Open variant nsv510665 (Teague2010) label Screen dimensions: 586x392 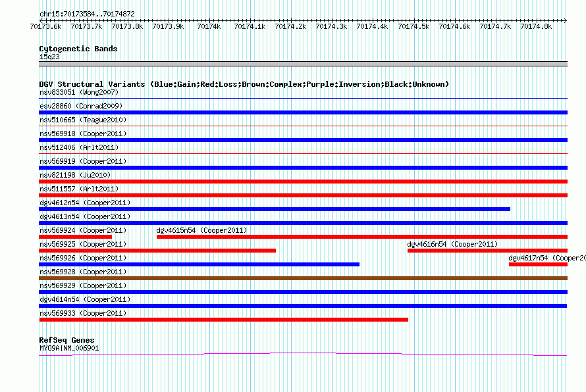pos(83,120)
